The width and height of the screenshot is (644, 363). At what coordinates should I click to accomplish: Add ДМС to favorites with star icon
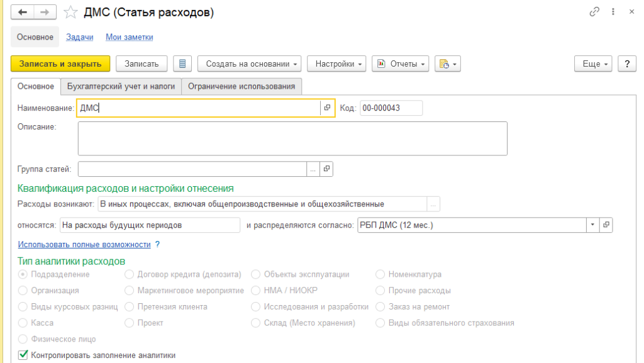click(x=72, y=13)
